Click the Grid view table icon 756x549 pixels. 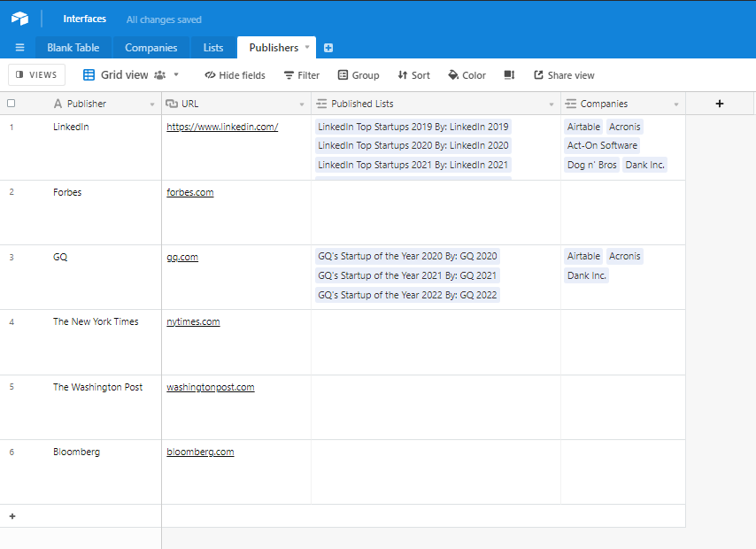tap(89, 74)
